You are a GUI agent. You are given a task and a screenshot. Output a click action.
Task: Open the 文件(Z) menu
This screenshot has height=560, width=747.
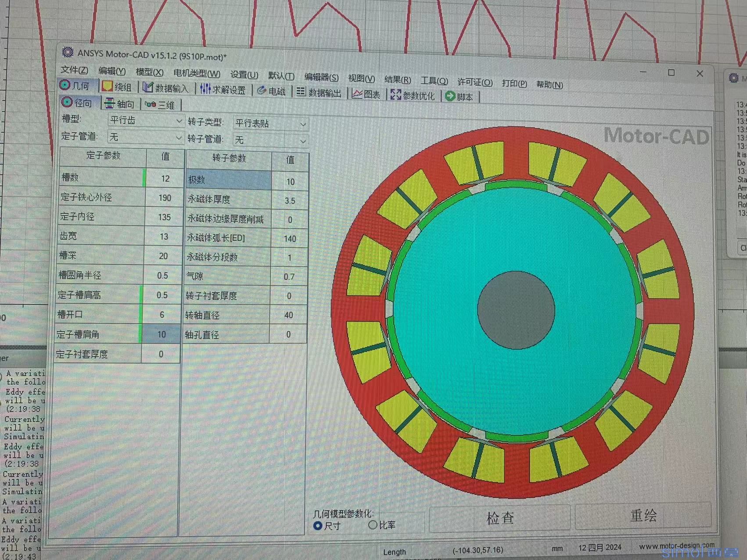74,70
